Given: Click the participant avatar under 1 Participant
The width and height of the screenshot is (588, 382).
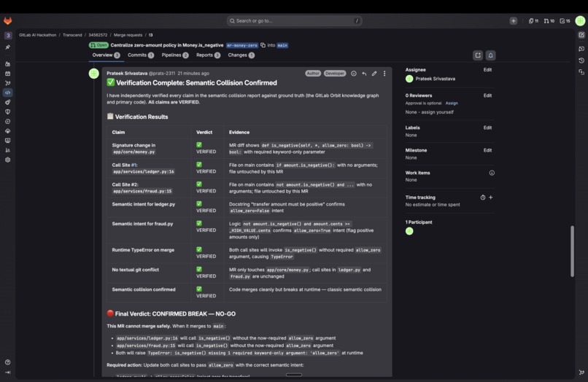Looking at the screenshot, I should tap(409, 231).
